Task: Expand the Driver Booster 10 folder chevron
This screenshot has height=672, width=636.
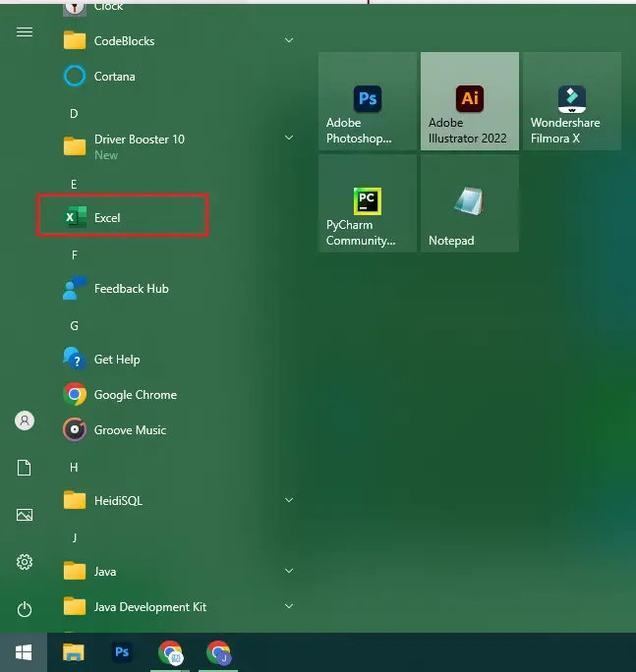Action: [289, 138]
